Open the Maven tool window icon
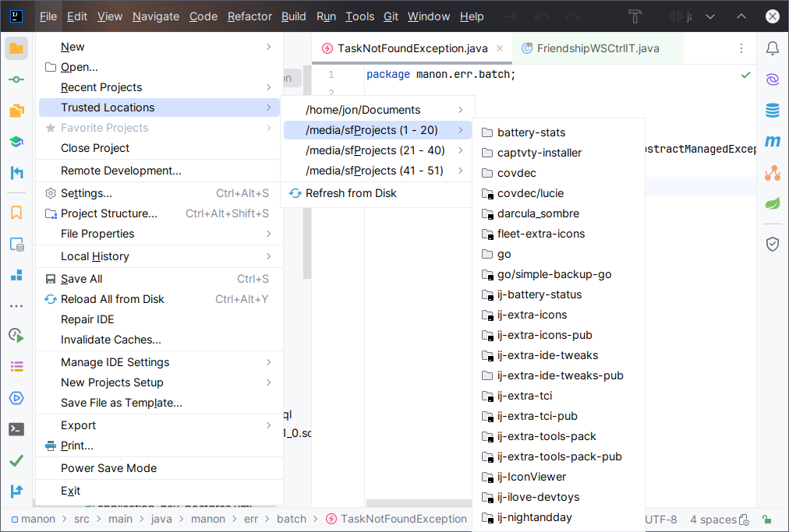 coord(773,141)
